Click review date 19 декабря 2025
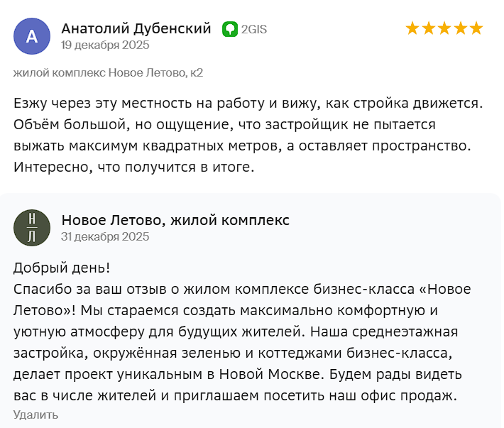 tap(105, 45)
